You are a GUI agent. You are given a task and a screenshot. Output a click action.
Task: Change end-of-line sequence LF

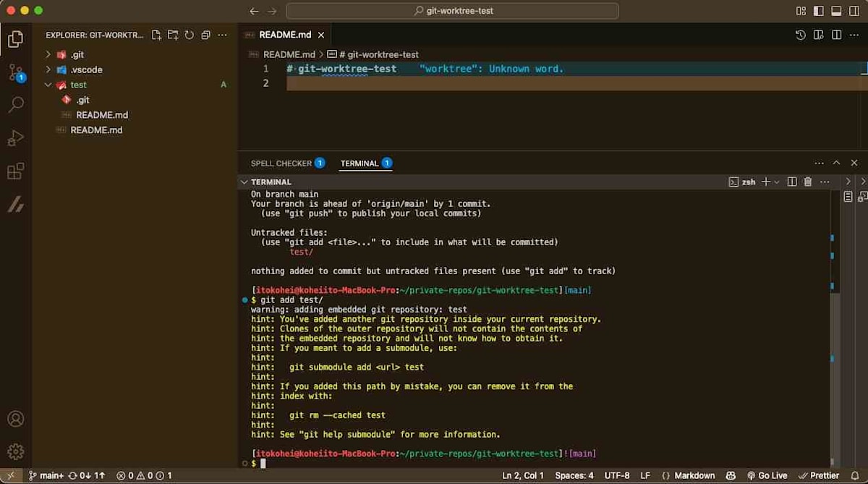point(645,475)
